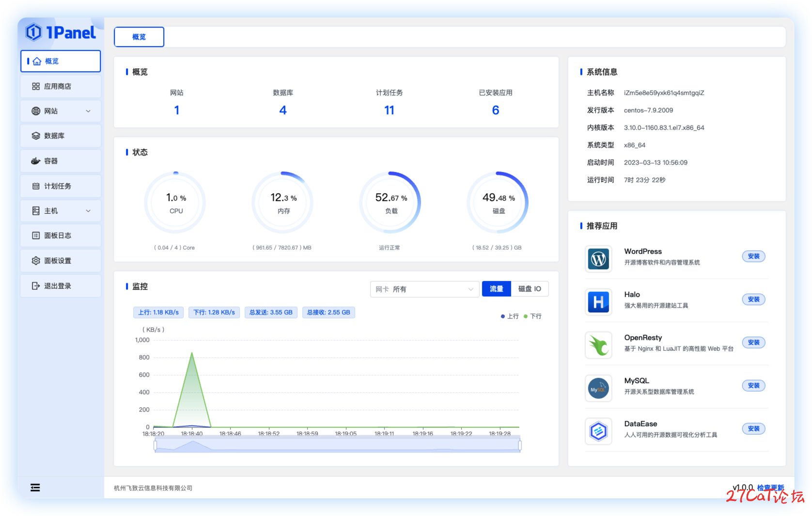Image resolution: width=812 pixels, height=516 pixels.
Task: Click the 负载 usage gauge
Action: [x=390, y=203]
